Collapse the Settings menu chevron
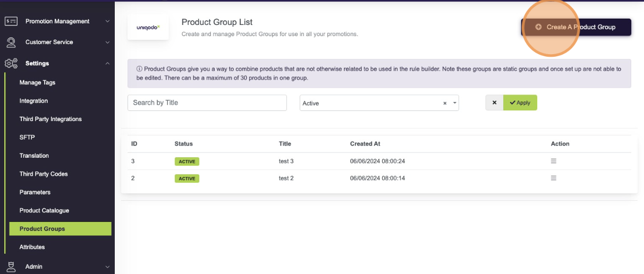The height and width of the screenshot is (274, 644). click(107, 63)
